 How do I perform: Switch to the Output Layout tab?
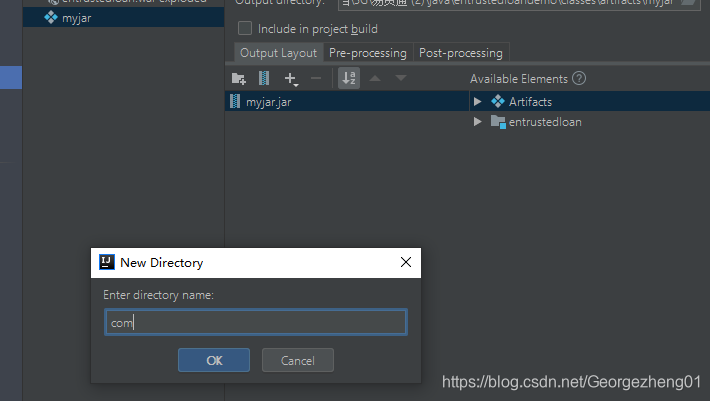pyautogui.click(x=278, y=53)
